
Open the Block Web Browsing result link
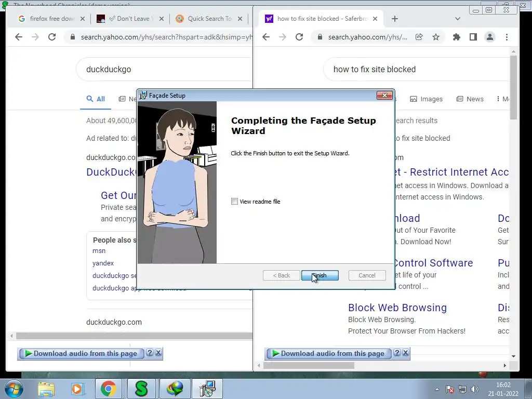[397, 308]
